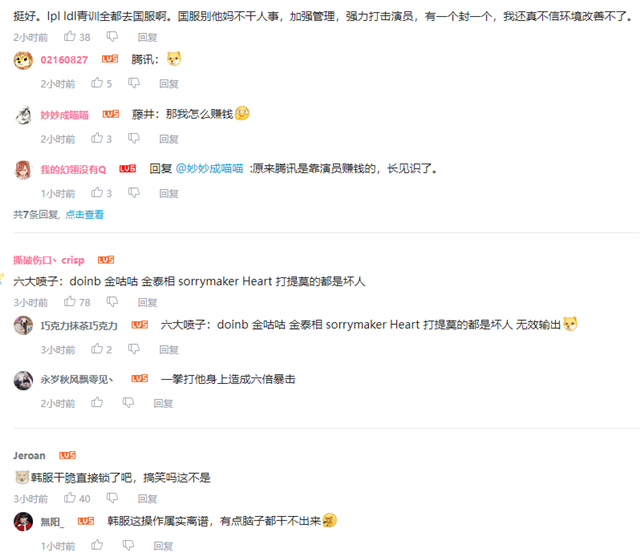Screen dimensions: 640x560
Task: Dislike the top comment about 国服
Action: tap(112, 37)
